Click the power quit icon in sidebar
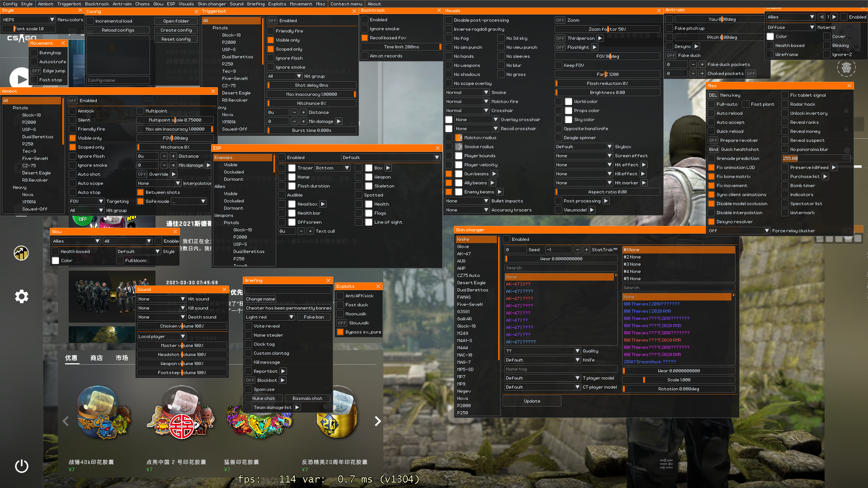The image size is (868, 488). pyautogui.click(x=21, y=466)
